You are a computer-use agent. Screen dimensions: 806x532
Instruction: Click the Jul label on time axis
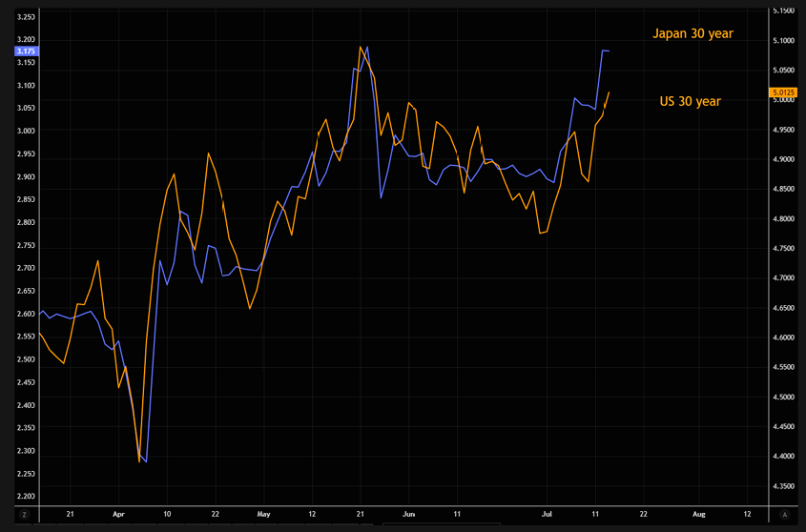click(x=548, y=514)
